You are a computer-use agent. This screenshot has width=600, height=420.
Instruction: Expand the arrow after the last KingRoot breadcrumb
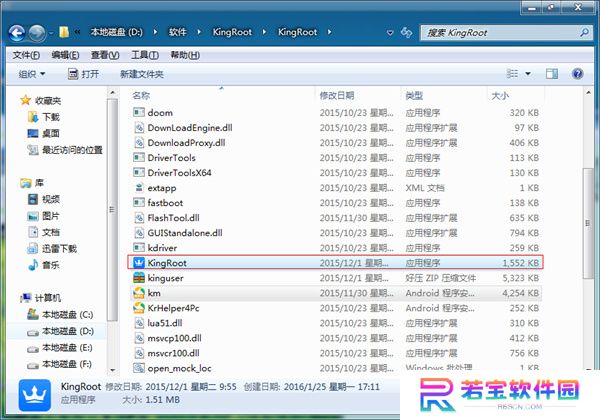click(x=329, y=32)
